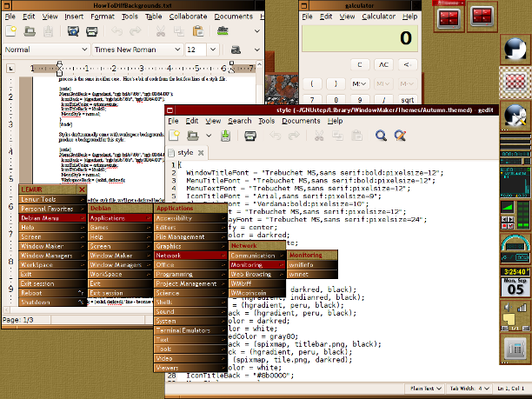532x399 pixels.
Task: Click Page: 1/3 in AbiWord status bar
Action: click(18, 320)
